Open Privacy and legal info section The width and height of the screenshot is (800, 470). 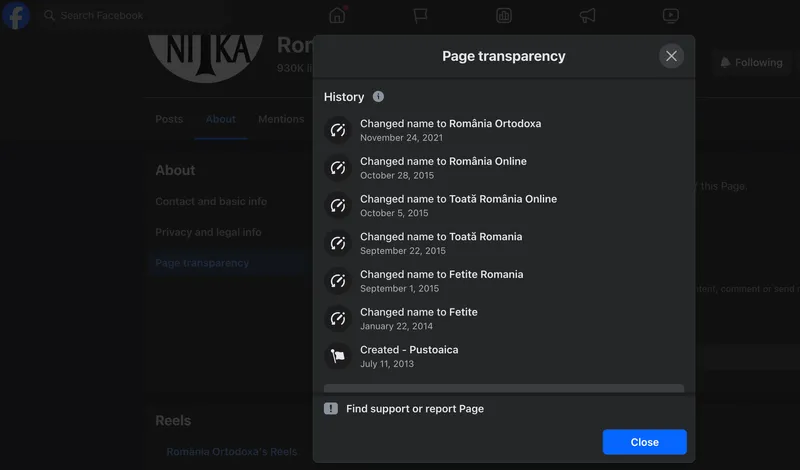(x=208, y=232)
